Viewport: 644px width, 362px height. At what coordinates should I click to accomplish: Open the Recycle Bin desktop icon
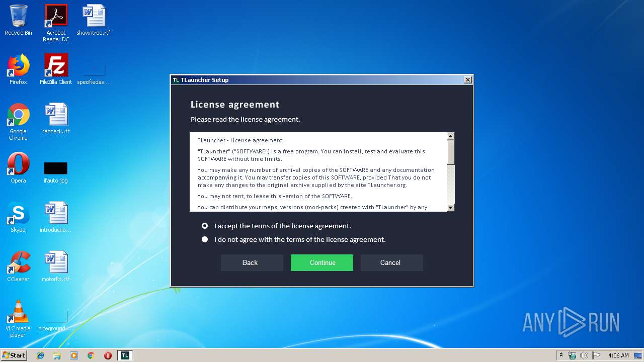tap(18, 20)
